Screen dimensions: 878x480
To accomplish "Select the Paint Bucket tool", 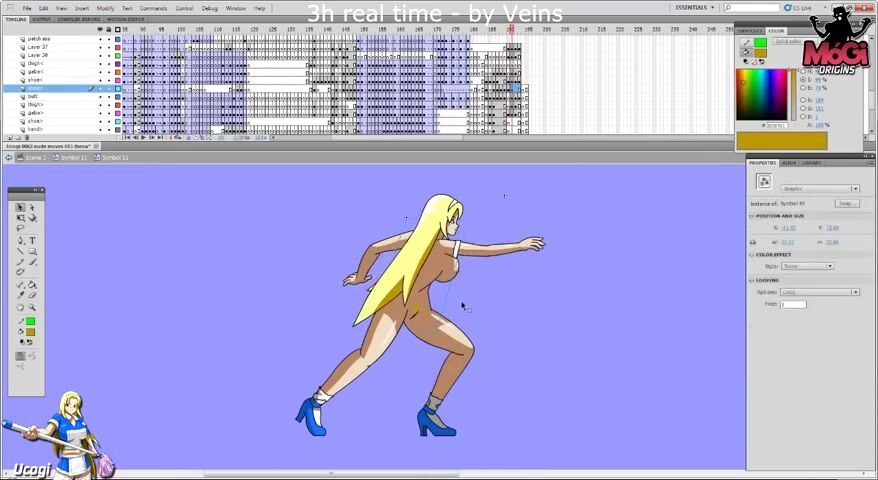I will [x=32, y=284].
